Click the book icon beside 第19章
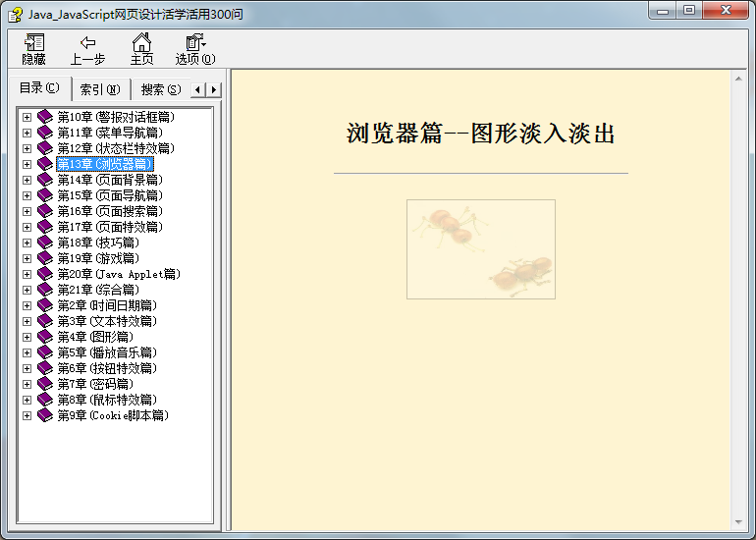 [x=45, y=258]
